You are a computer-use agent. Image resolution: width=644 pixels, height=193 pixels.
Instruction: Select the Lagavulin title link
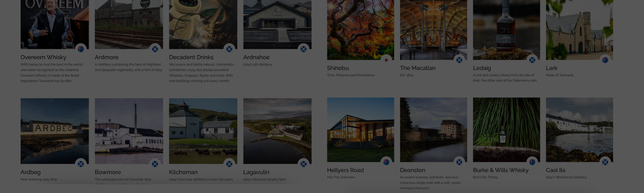pos(256,172)
